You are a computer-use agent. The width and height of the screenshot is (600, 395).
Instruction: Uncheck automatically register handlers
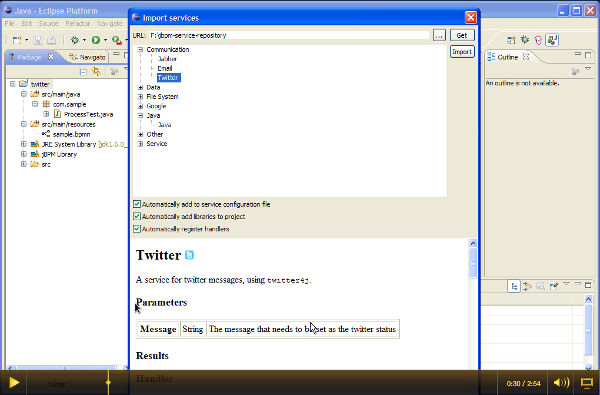137,229
